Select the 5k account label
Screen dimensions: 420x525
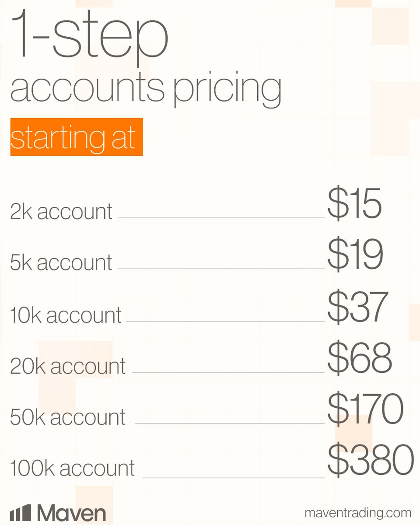point(61,262)
